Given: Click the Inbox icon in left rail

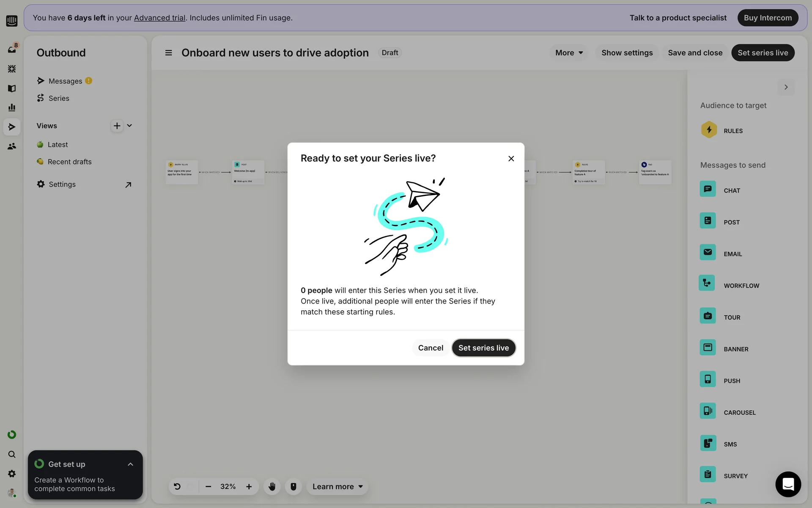Looking at the screenshot, I should tap(12, 49).
